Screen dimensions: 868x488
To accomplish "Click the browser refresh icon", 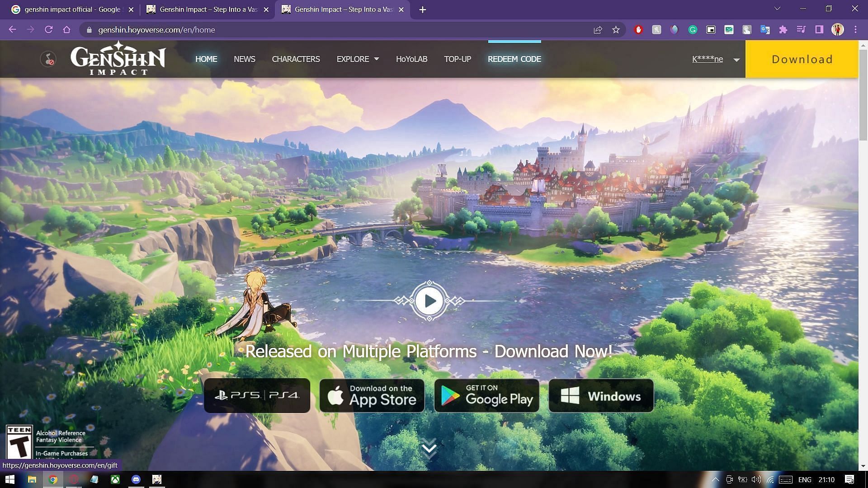I will 49,30.
